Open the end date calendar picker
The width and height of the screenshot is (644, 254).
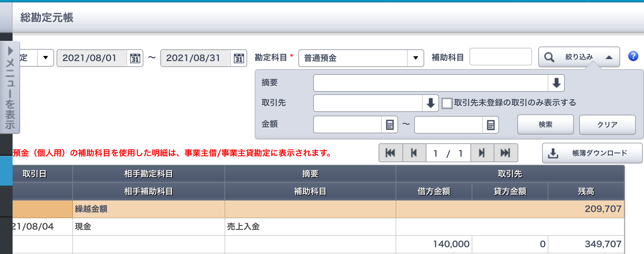coord(239,58)
